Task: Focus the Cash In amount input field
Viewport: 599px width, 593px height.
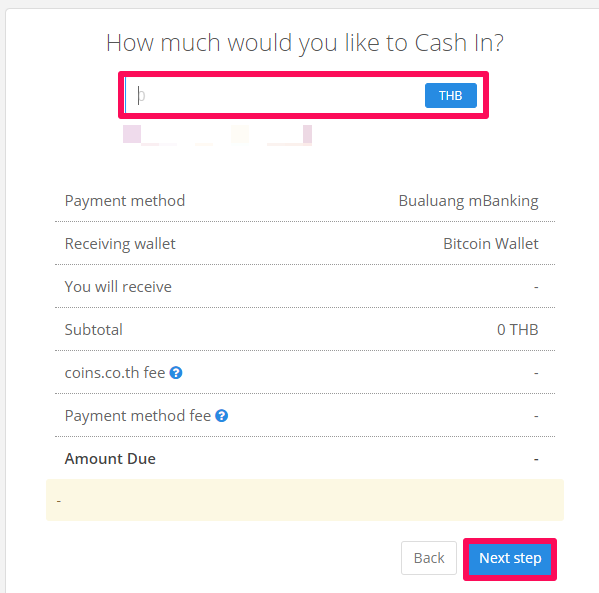Action: (x=274, y=95)
